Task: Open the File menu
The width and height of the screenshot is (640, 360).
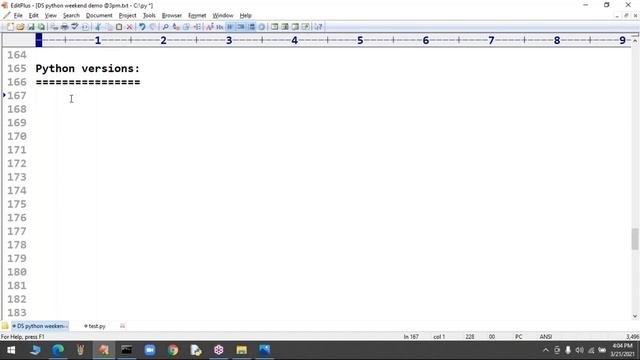Action: point(18,16)
